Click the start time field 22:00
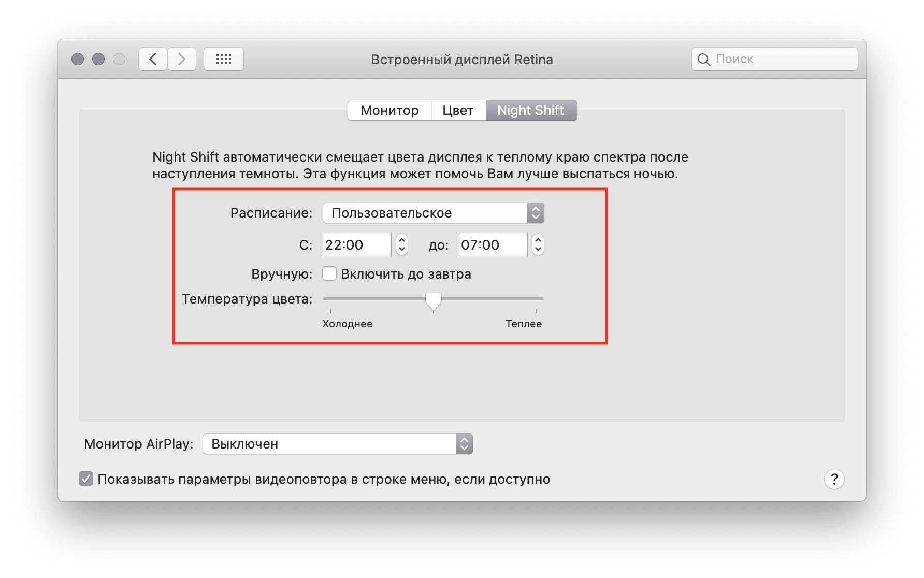 (x=356, y=244)
